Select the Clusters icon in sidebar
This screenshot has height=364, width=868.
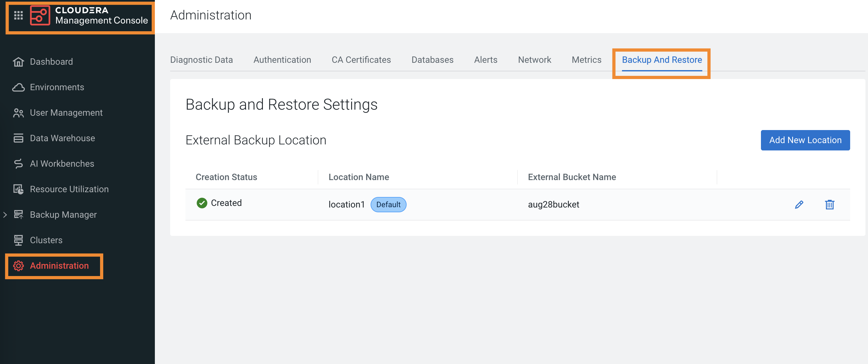pos(18,240)
